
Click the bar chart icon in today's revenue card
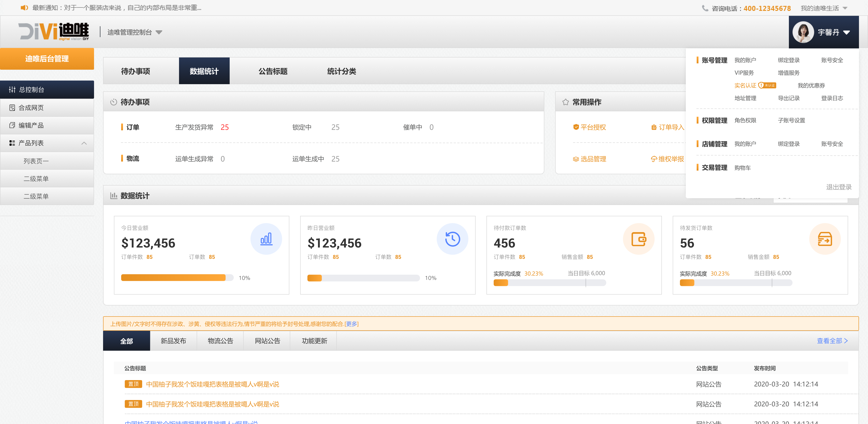(266, 239)
